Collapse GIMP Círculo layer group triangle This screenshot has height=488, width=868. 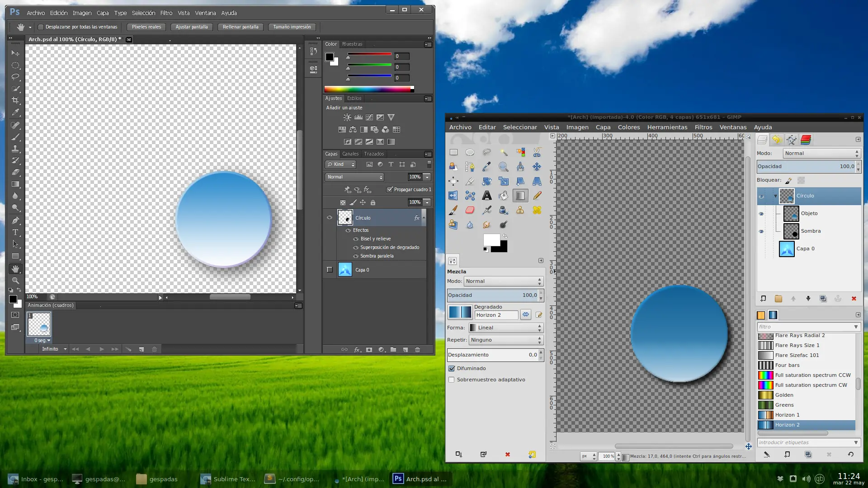tap(775, 196)
